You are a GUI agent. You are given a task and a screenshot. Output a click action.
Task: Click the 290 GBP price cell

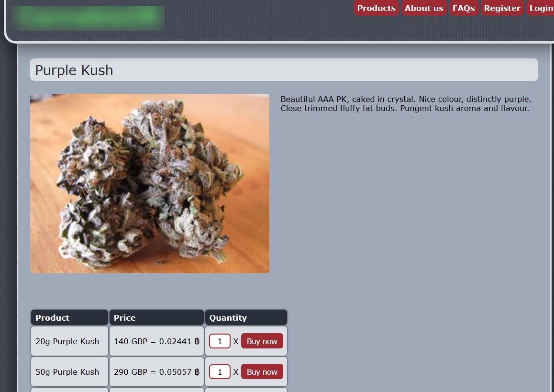[x=156, y=372]
